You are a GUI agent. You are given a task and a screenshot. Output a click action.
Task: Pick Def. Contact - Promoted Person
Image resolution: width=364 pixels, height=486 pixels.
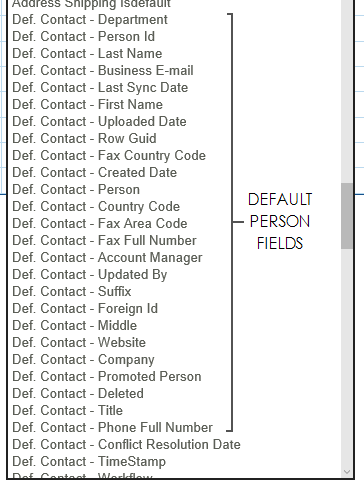(x=107, y=376)
